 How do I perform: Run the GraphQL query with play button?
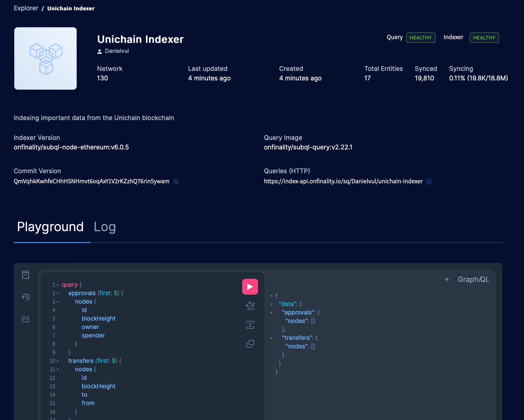pos(250,287)
